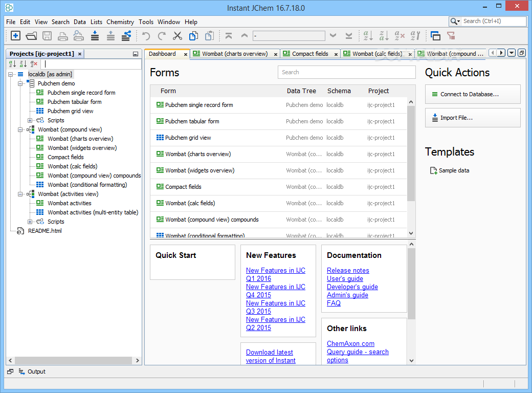This screenshot has width=532, height=393.
Task: Collapse the Wombat (activities view) node
Action: click(20, 194)
